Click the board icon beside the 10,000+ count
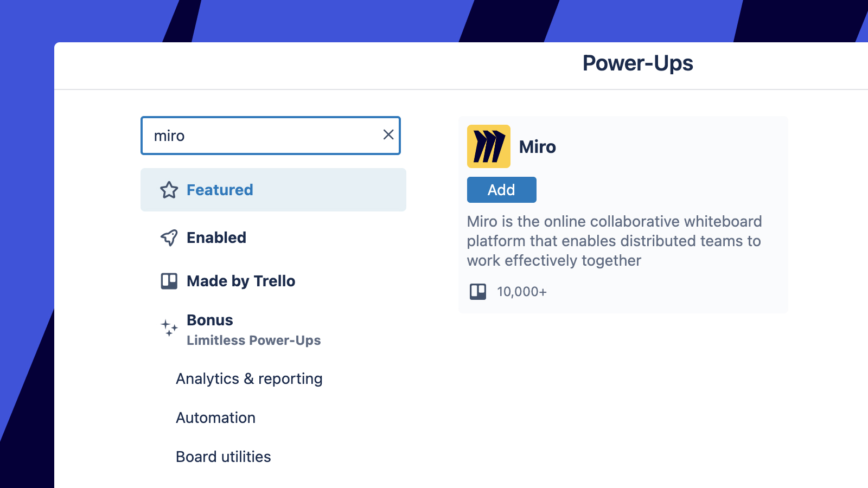 pyautogui.click(x=477, y=291)
